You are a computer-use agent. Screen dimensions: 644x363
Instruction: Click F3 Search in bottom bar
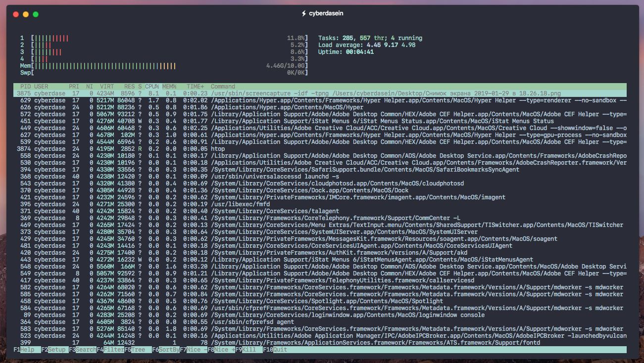click(83, 350)
